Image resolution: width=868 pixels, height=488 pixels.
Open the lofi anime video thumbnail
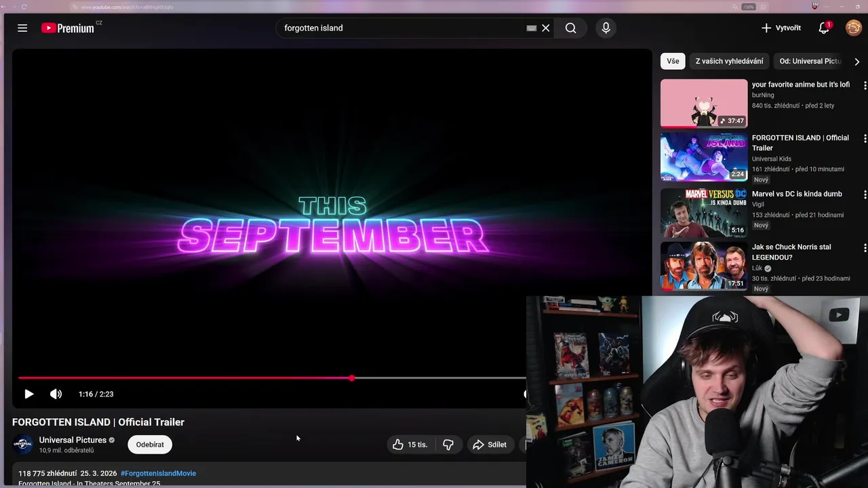(704, 103)
